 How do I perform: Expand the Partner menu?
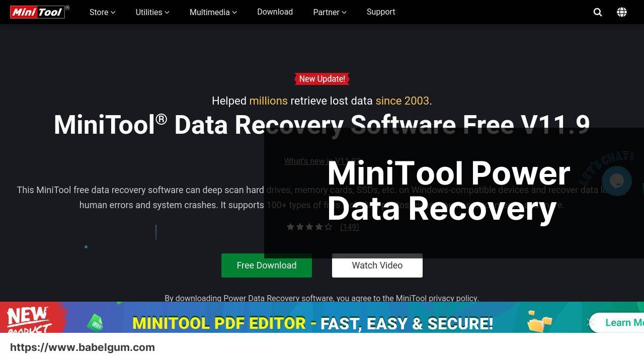pyautogui.click(x=330, y=12)
